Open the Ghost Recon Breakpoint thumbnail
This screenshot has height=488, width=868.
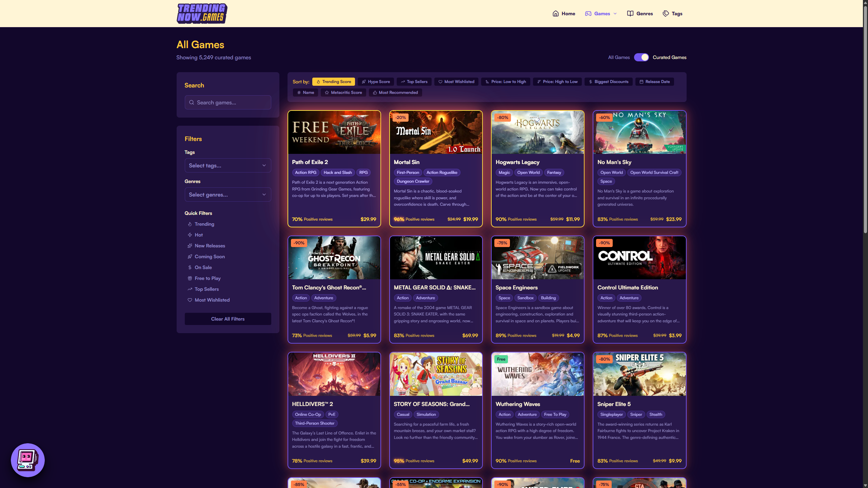(x=334, y=258)
